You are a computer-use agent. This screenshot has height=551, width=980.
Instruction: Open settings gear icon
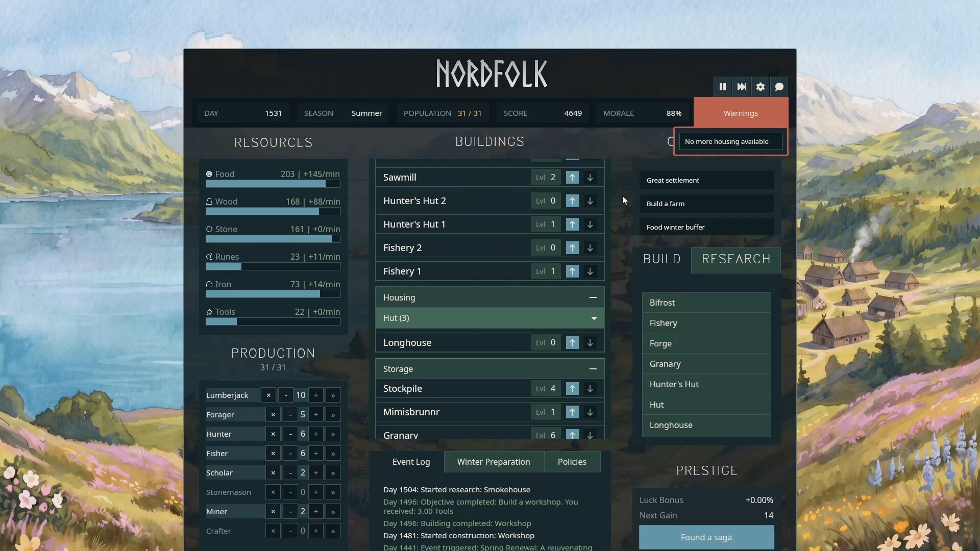point(761,87)
